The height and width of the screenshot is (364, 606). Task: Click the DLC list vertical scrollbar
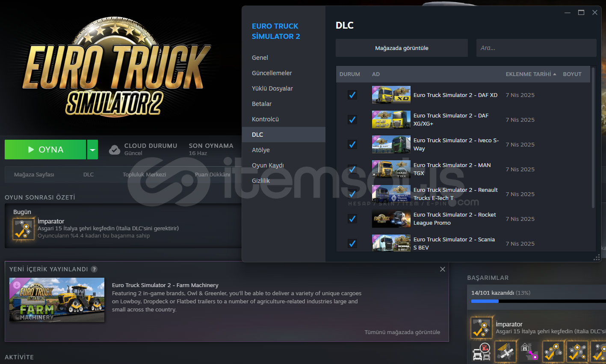pyautogui.click(x=593, y=138)
